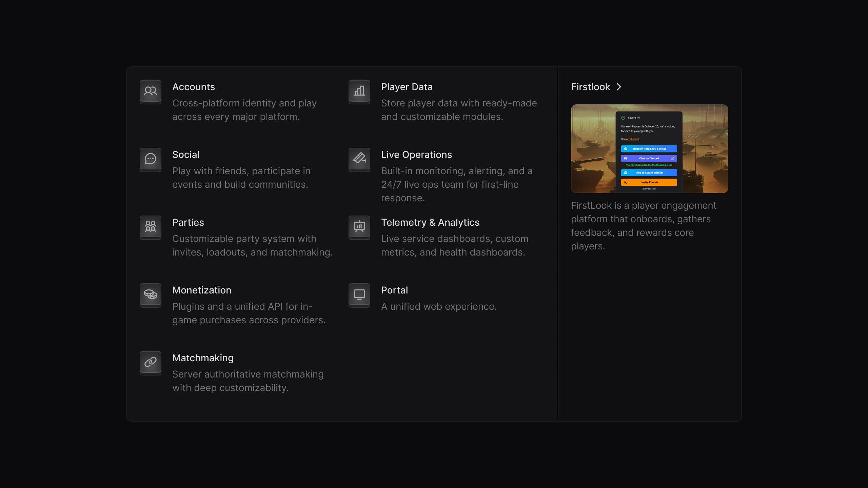This screenshot has height=488, width=868.
Task: Open the Accounts menu item
Action: coord(194,87)
